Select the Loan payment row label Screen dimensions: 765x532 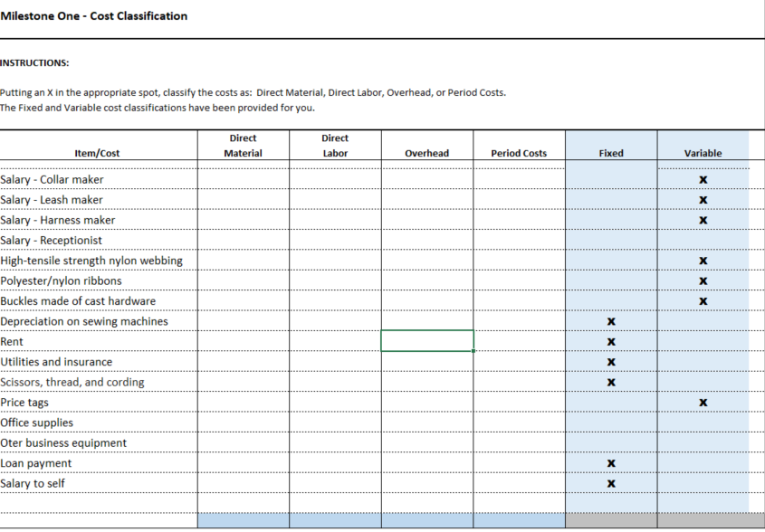point(36,462)
